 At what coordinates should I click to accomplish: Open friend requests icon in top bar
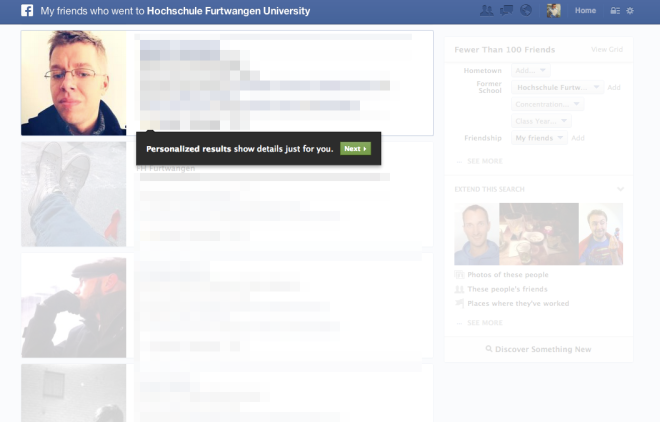(x=487, y=11)
